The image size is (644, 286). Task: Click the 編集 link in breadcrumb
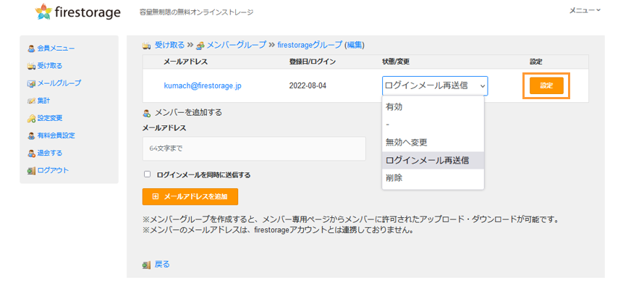coord(355,45)
